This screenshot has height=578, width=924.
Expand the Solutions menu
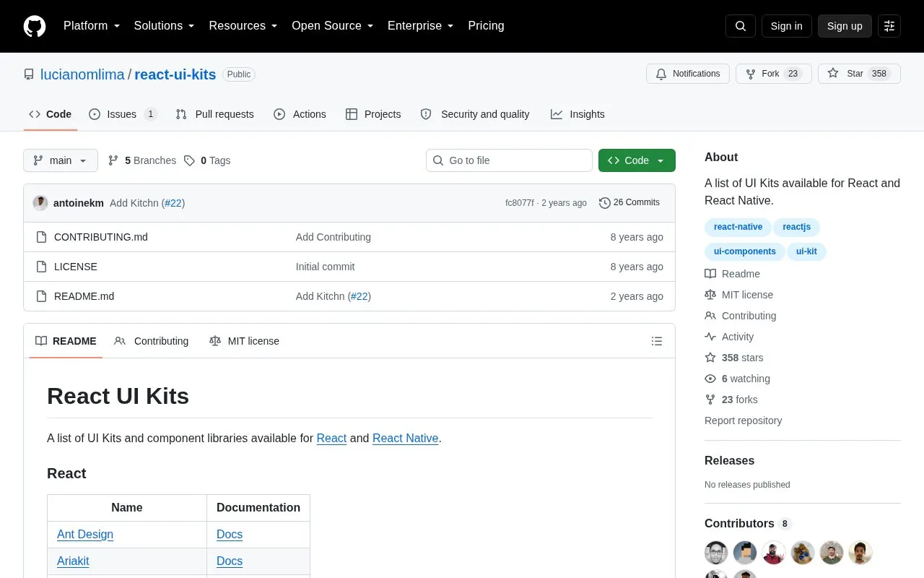[165, 26]
